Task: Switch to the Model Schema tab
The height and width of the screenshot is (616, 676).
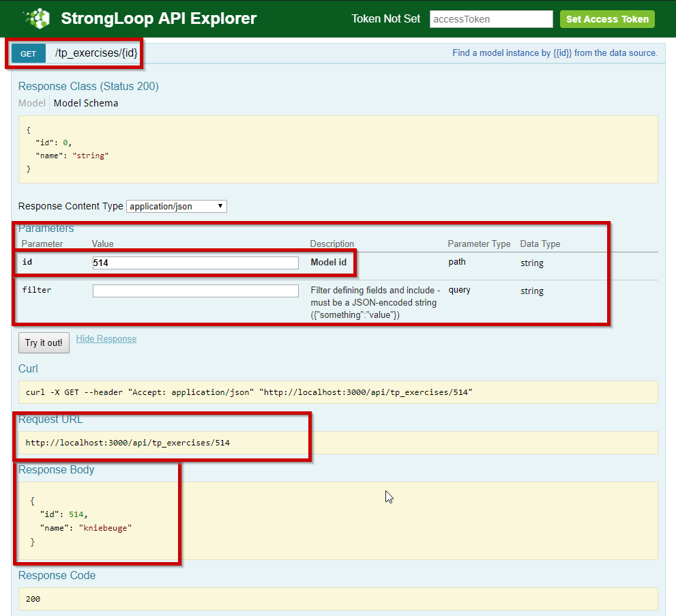Action: click(86, 103)
